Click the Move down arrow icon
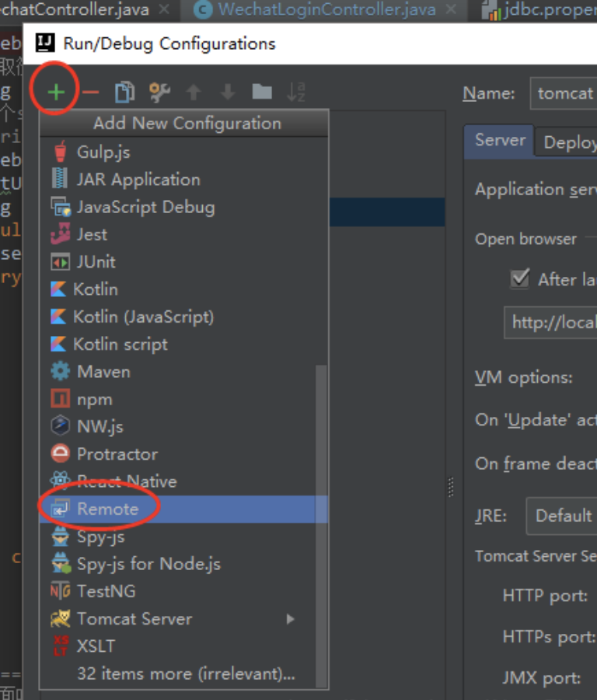 tap(228, 93)
